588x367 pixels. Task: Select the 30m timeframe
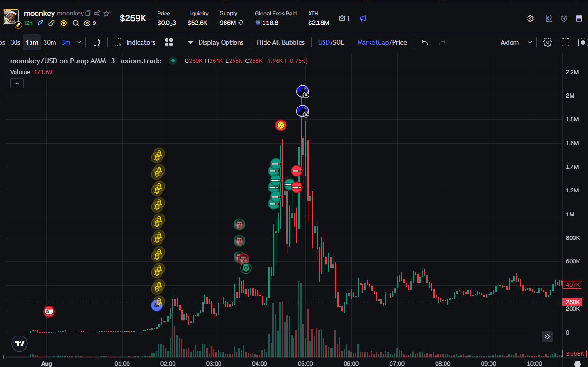(x=50, y=42)
